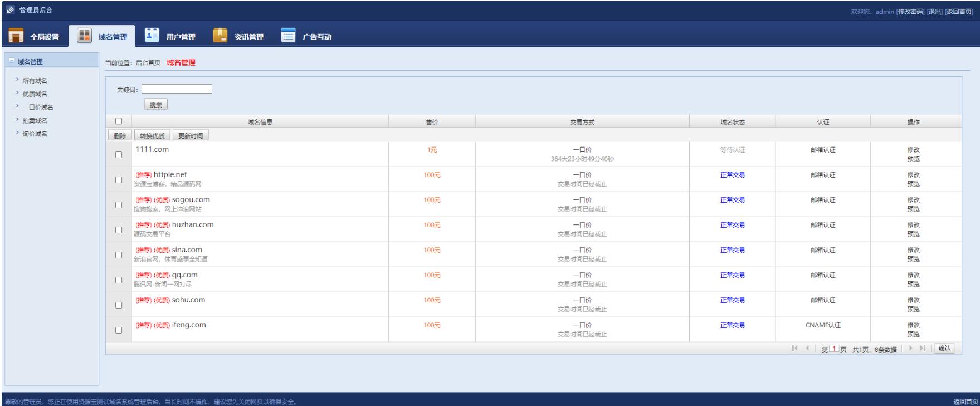Open 所有域名 in the sidebar tree
This screenshot has width=980, height=406.
tap(35, 81)
